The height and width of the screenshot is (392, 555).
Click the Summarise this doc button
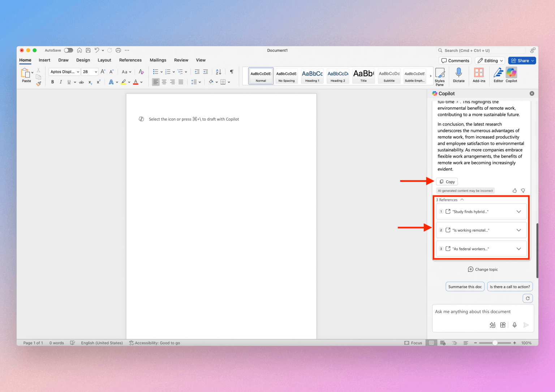coord(465,287)
